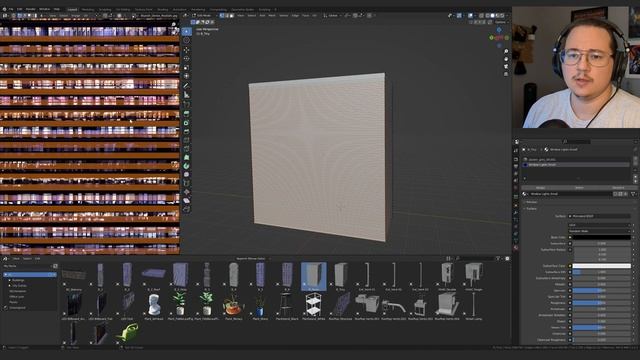This screenshot has width=640, height=360.
Task: Click the asset browser search field
Action: pos(476,258)
